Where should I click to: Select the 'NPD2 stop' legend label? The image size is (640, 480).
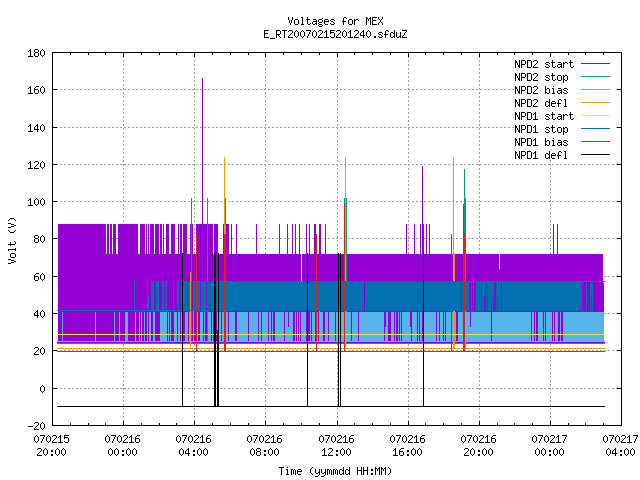click(541, 77)
